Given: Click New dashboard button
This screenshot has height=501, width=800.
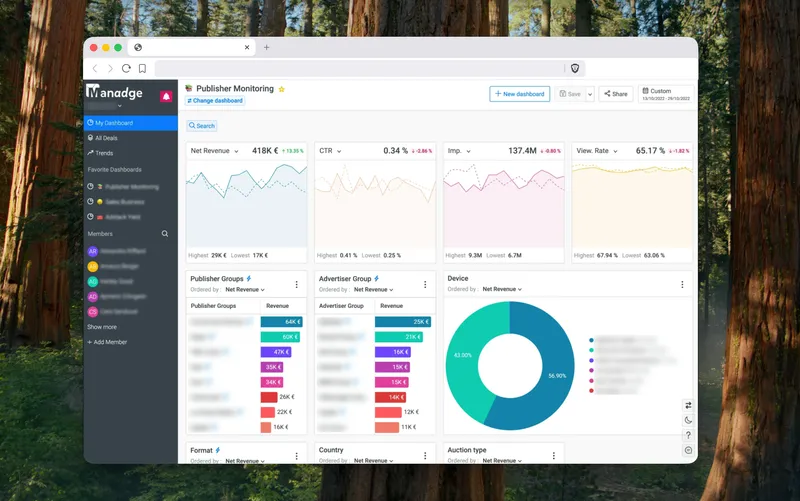Looking at the screenshot, I should pos(519,94).
